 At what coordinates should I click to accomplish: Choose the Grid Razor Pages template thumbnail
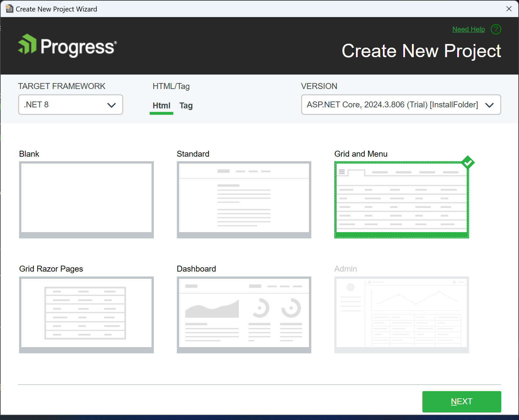click(86, 315)
